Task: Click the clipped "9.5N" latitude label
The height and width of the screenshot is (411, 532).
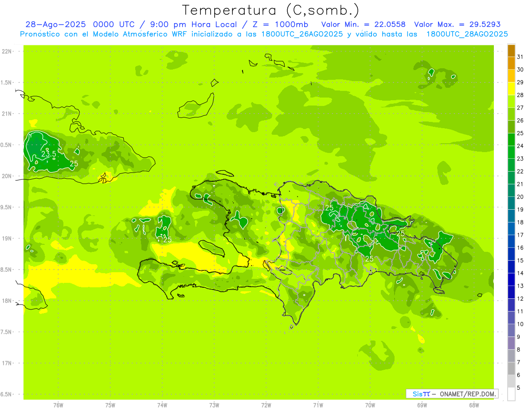Action: pos(6,207)
